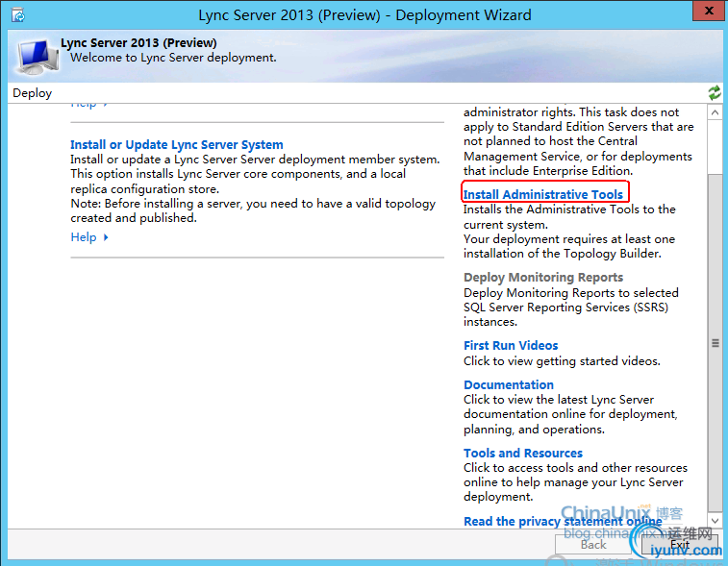Click the Back button
The height and width of the screenshot is (566, 728).
tap(593, 545)
